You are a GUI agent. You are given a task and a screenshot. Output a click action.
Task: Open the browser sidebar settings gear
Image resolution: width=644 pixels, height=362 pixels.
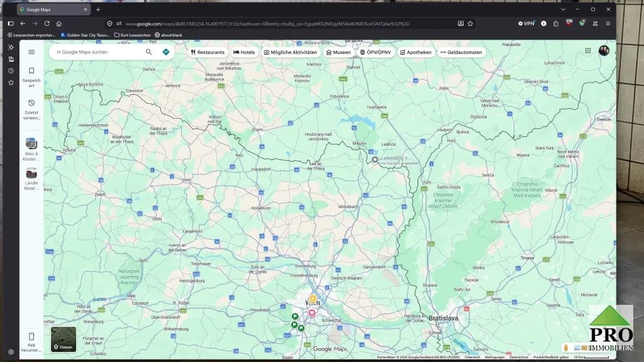11,352
